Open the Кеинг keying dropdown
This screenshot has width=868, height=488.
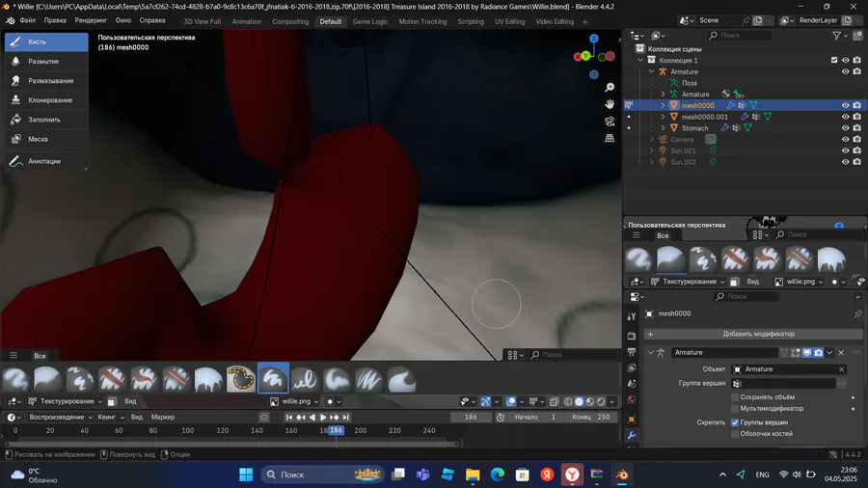[111, 418]
